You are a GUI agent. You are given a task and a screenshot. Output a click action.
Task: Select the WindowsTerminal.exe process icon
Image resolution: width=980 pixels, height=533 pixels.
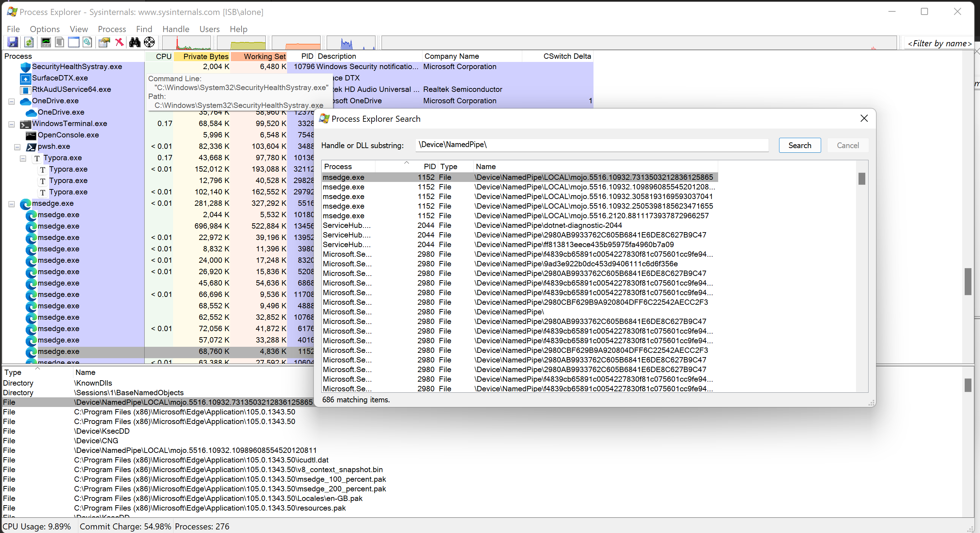point(25,124)
